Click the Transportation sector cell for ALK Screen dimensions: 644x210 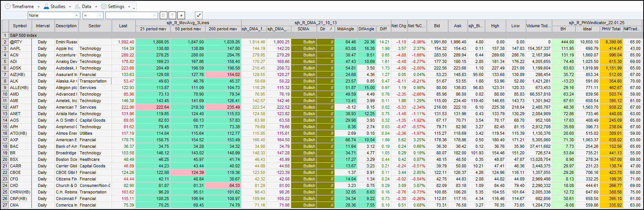(x=95, y=81)
